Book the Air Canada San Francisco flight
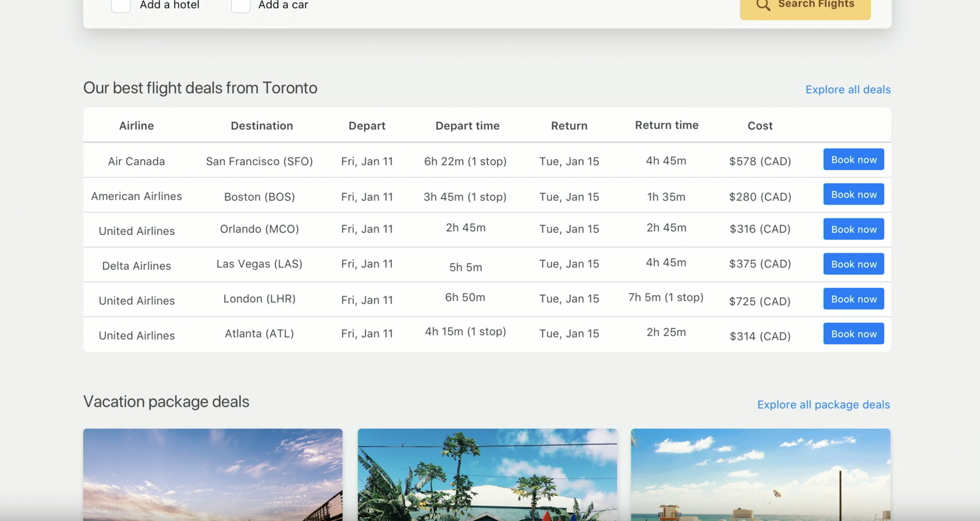Viewport: 980px width, 521px height. coord(853,159)
